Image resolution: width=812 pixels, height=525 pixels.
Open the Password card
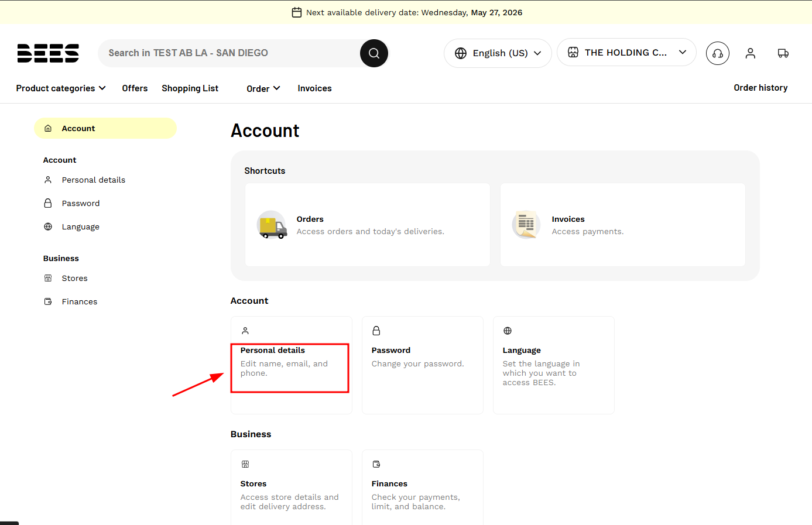point(423,365)
